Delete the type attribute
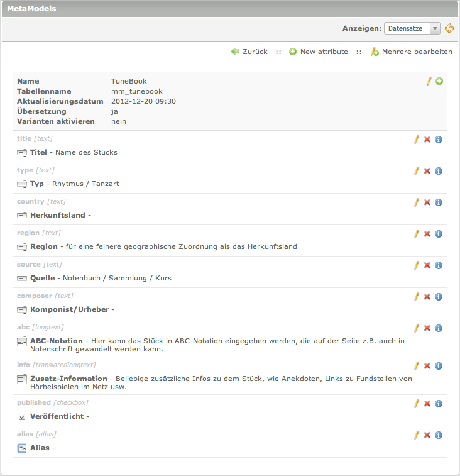The width and height of the screenshot is (460, 476). (x=427, y=171)
